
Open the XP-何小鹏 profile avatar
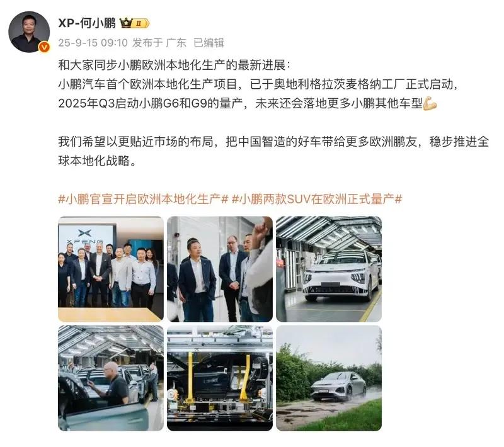pyautogui.click(x=29, y=32)
